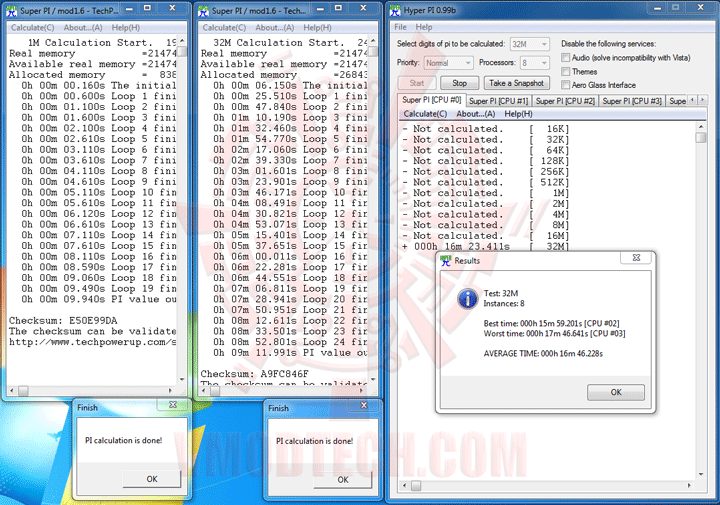This screenshot has width=720, height=505.
Task: Open About...(A) inside Hyper PI CPU tab
Action: (476, 114)
